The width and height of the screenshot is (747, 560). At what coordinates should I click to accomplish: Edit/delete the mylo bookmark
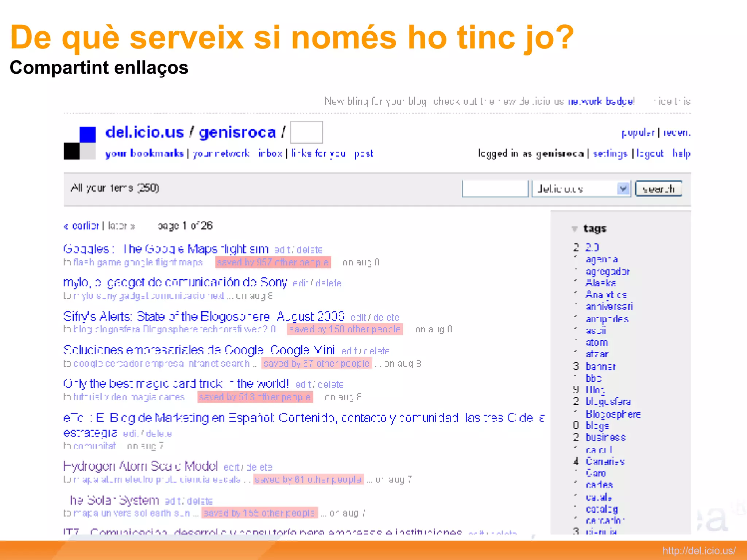pos(317,283)
